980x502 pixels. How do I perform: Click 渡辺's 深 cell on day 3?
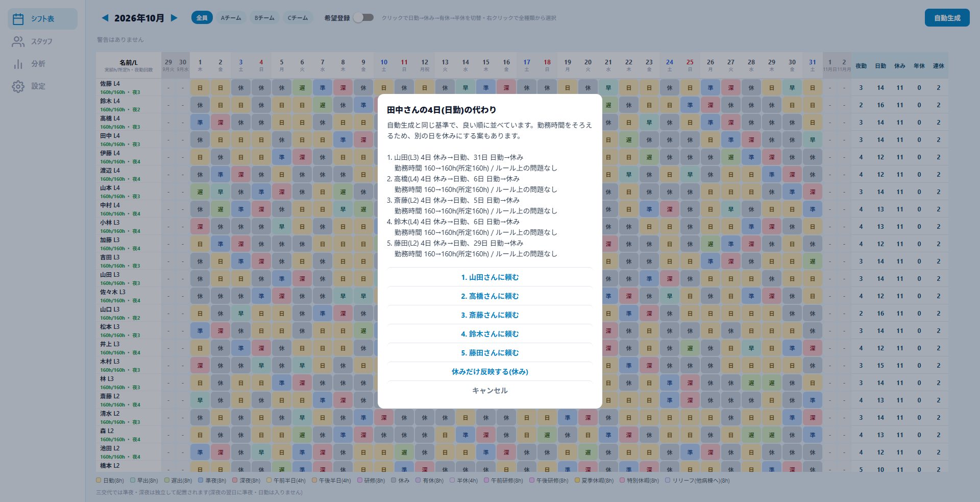pos(241,175)
